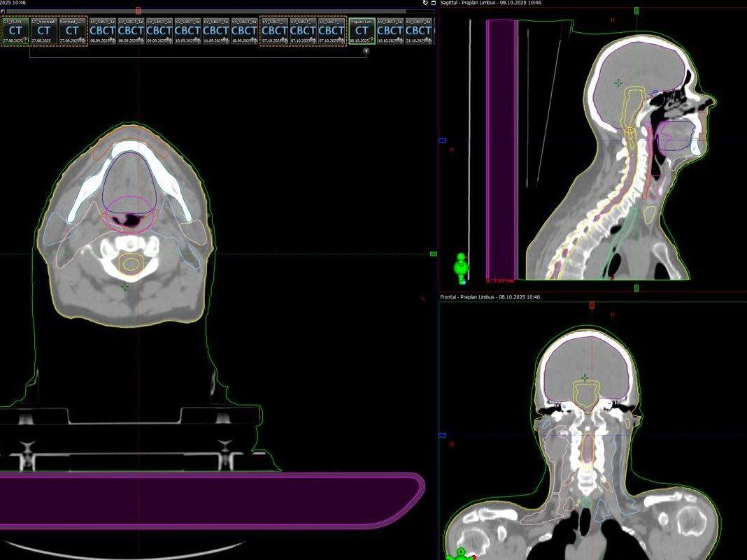This screenshot has height=560, width=747.
Task: Select the CT_PLAN image thumbnail
Action: click(x=15, y=31)
